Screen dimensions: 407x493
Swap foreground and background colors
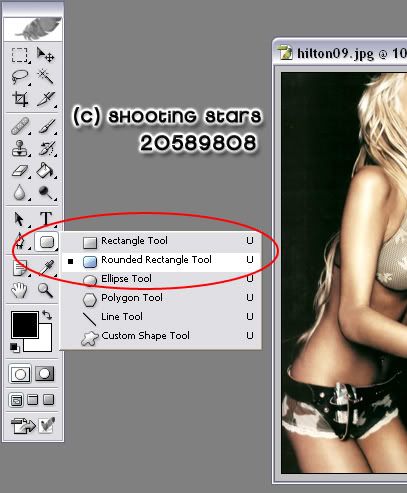click(x=47, y=315)
